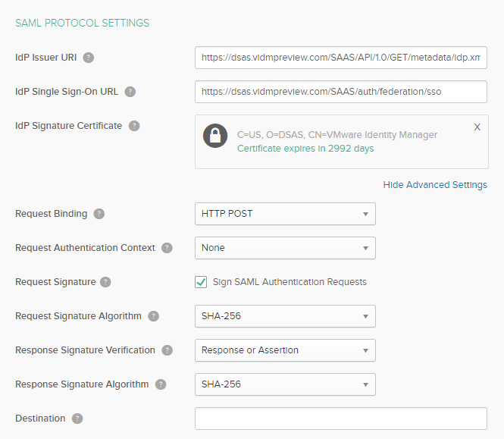This screenshot has height=439, width=504.
Task: Click help icon for Request Signature Algorithm
Action: coord(153,316)
